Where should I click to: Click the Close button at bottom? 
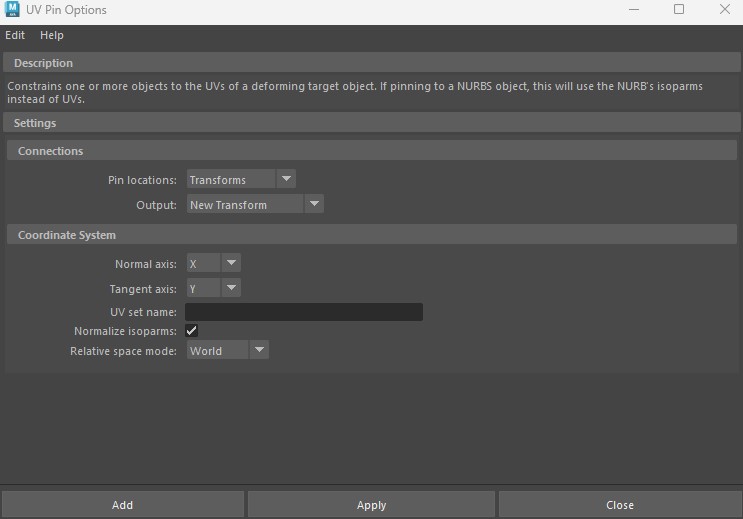(619, 505)
